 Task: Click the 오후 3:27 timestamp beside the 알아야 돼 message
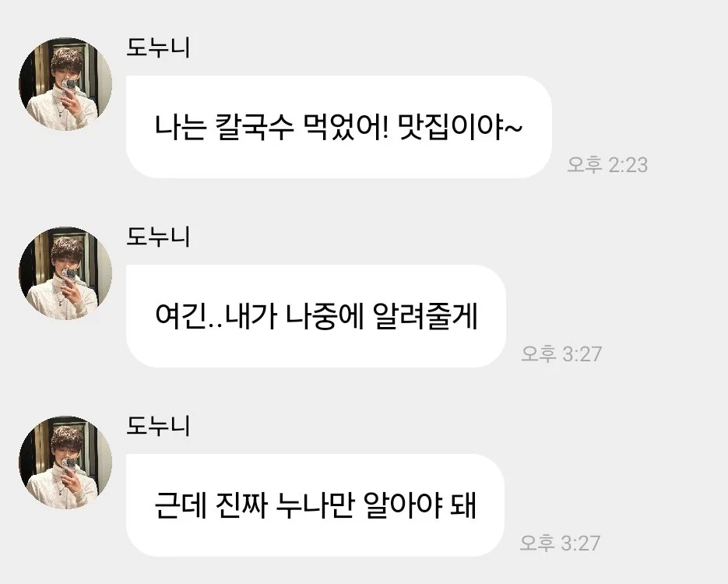(x=560, y=543)
